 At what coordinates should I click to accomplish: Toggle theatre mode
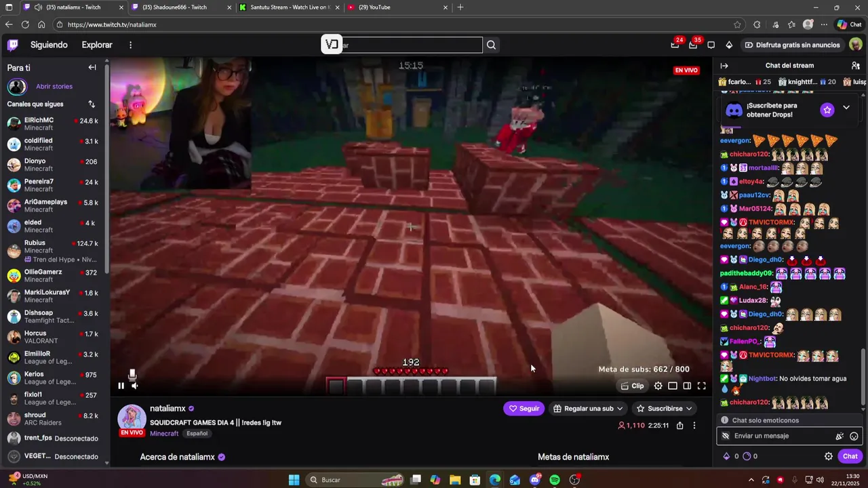click(687, 386)
